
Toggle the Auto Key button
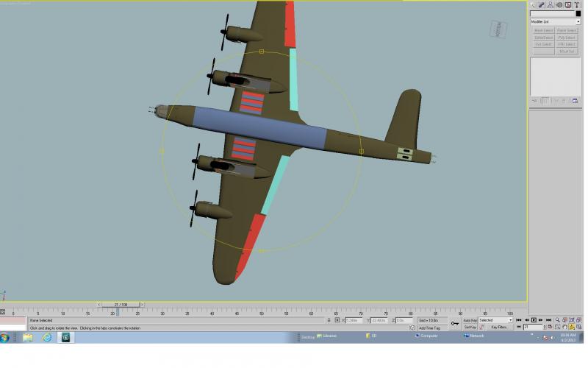470,320
